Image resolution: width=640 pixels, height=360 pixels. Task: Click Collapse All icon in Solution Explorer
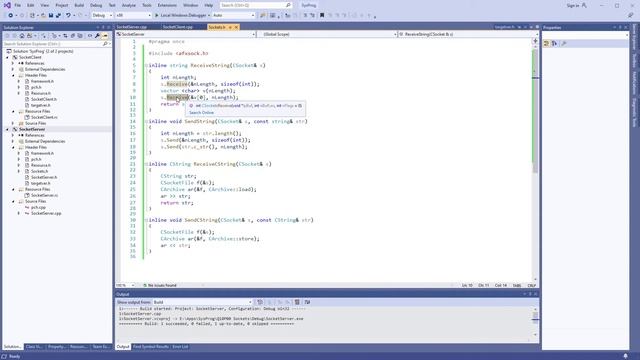click(73, 36)
